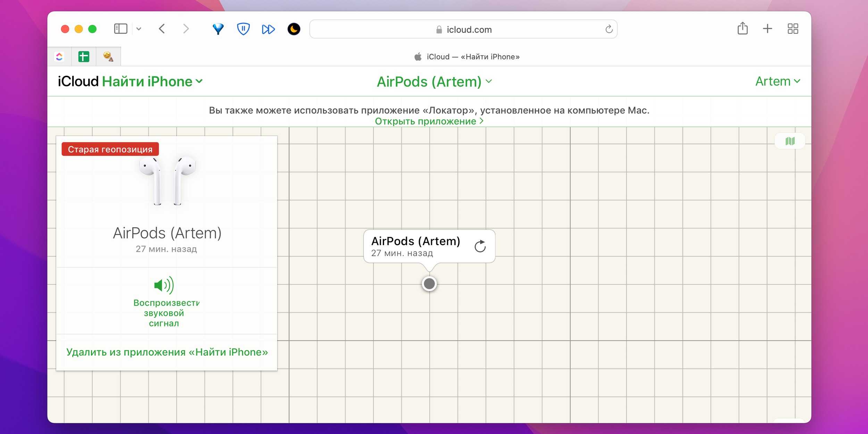Open the Share button in toolbar

tap(743, 28)
